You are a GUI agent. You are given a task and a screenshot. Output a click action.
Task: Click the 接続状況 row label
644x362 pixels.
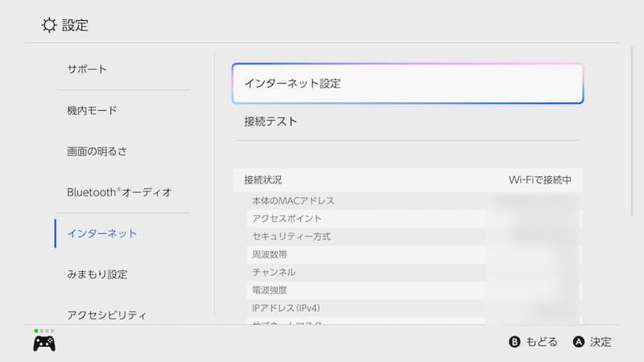tap(263, 179)
